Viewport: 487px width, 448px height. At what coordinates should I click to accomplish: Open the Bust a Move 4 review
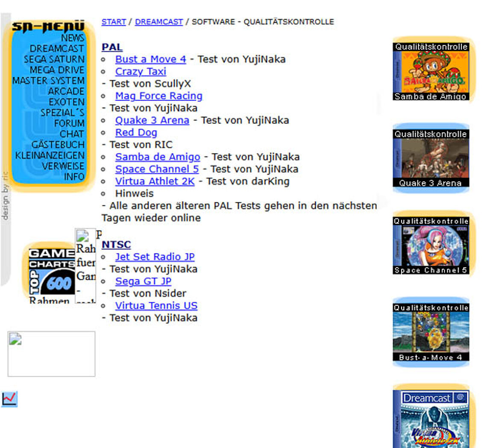click(151, 59)
